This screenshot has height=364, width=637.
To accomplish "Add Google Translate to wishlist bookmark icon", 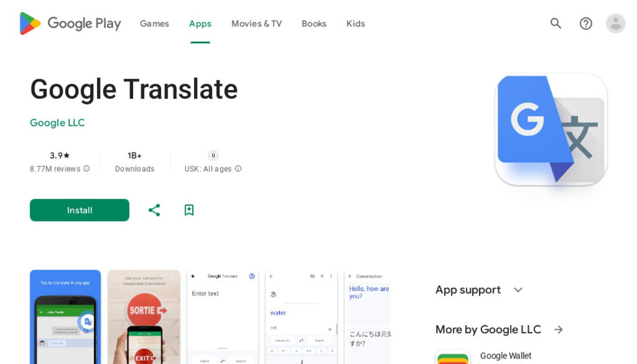I will (x=189, y=210).
